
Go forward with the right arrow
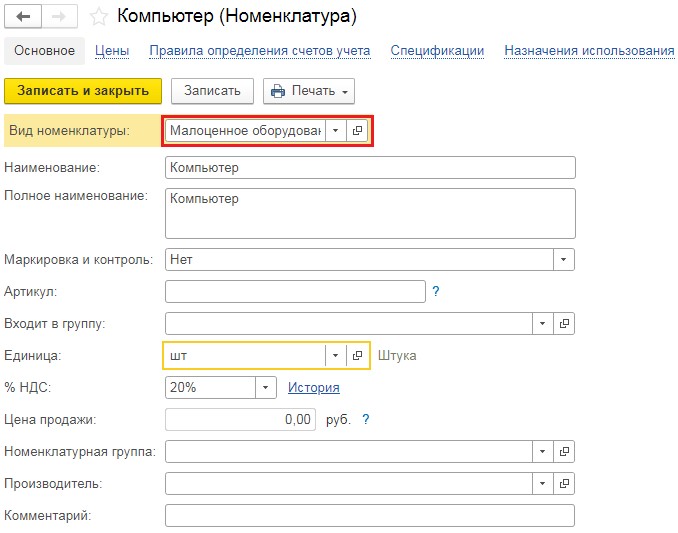(59, 16)
